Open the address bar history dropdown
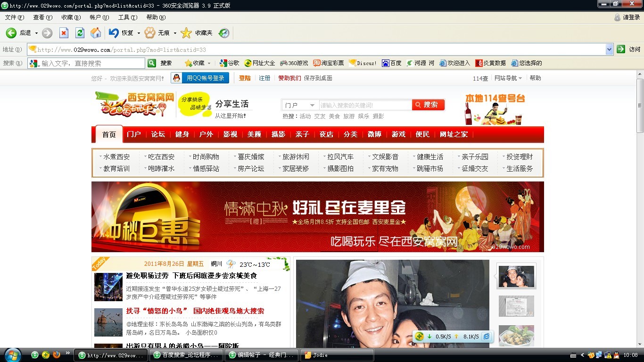Viewport: 644px width, 362px height. click(x=609, y=49)
